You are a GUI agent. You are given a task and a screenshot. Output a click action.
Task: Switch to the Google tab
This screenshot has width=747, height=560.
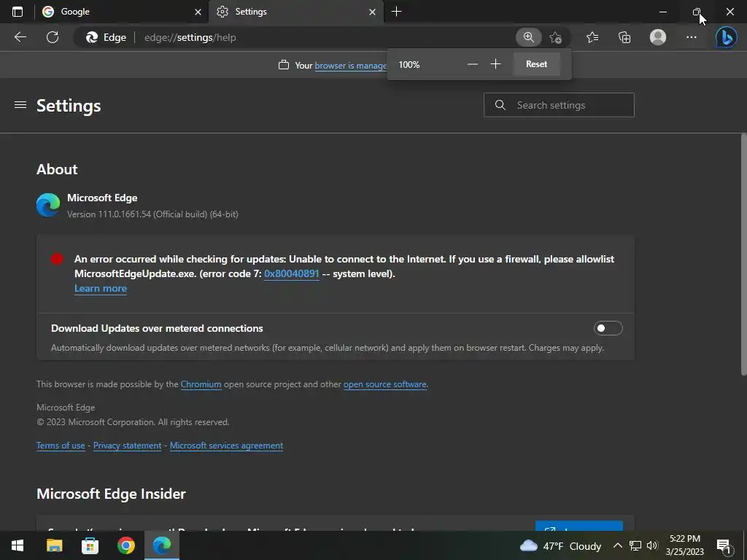pyautogui.click(x=122, y=12)
